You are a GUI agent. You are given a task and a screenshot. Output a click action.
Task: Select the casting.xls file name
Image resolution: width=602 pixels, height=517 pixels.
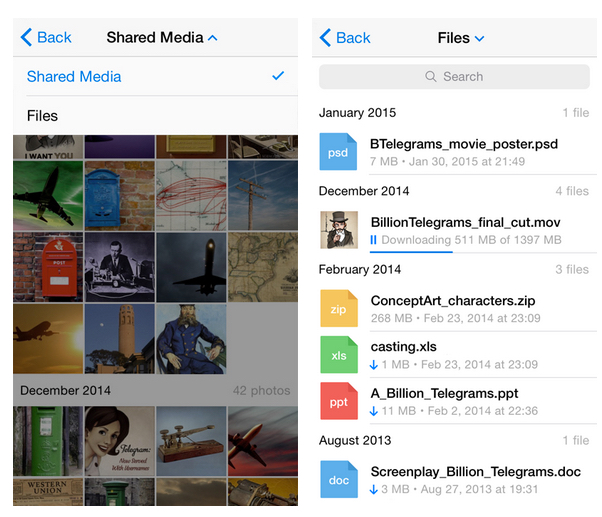(404, 347)
